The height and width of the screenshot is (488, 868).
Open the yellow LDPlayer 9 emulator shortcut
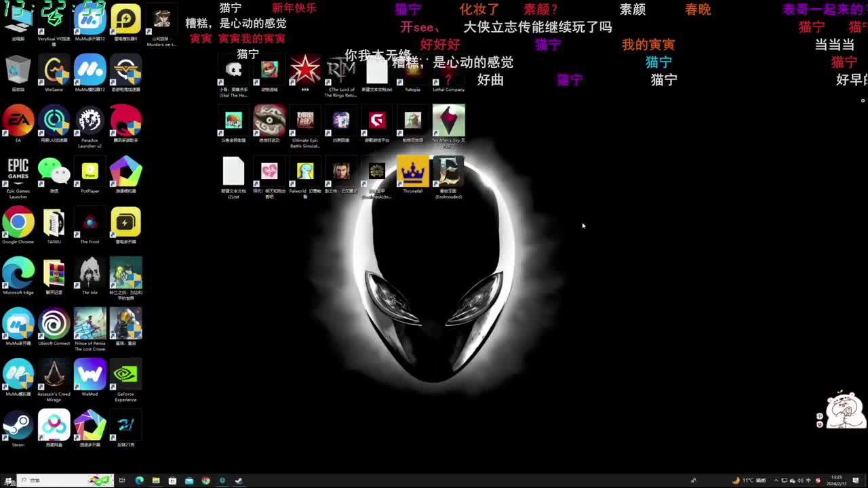coord(125,22)
